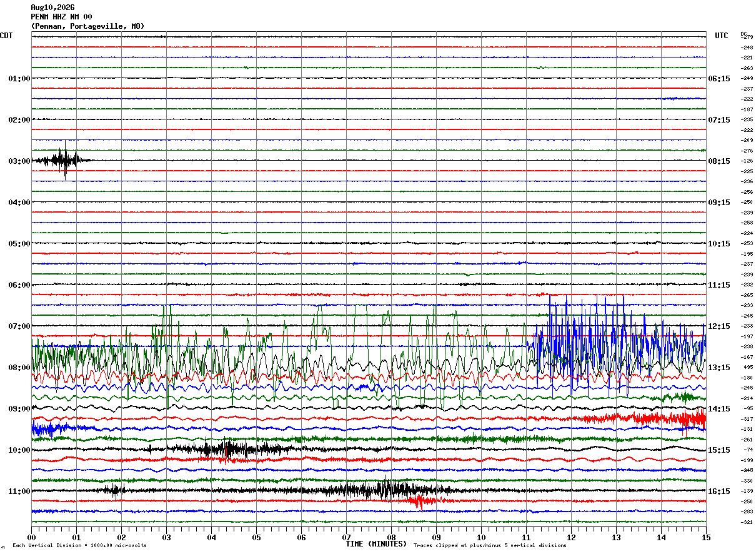Select the '07:00' CDT time label

tap(19, 326)
